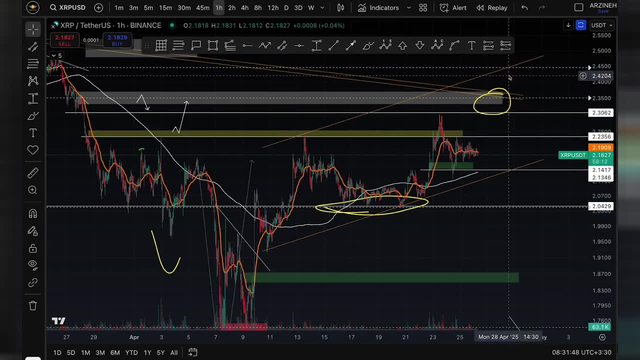
Task: Switch to the 4h timeframe
Action: pyautogui.click(x=244, y=8)
